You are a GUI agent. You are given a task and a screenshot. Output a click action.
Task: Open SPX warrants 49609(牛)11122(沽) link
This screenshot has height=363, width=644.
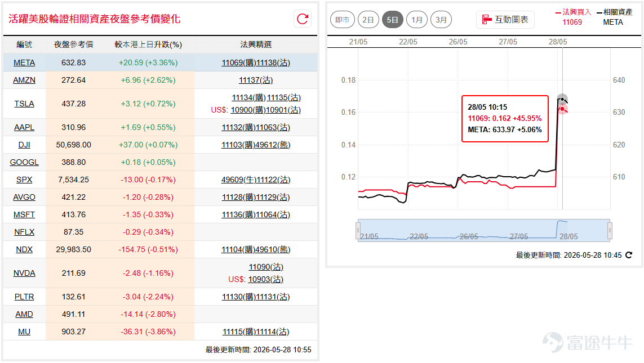pos(256,180)
